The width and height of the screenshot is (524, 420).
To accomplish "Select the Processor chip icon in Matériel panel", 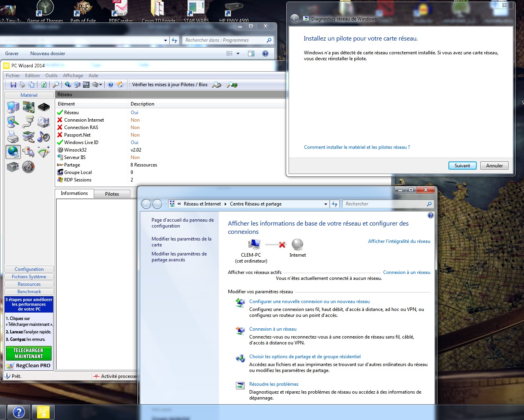I will (44, 107).
